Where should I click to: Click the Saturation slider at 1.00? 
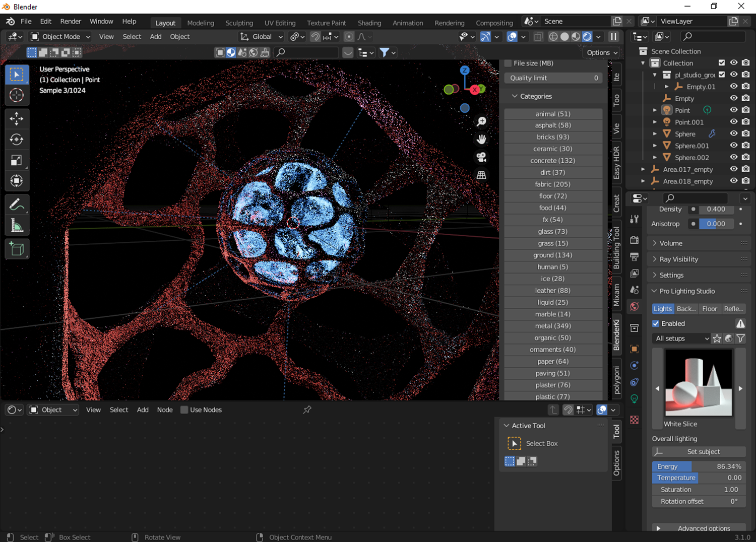coord(699,490)
